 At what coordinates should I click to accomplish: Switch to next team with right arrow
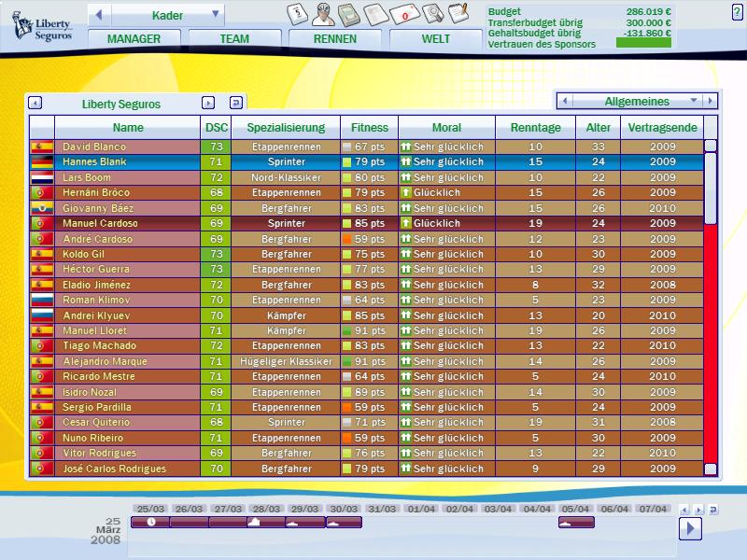[x=208, y=104]
